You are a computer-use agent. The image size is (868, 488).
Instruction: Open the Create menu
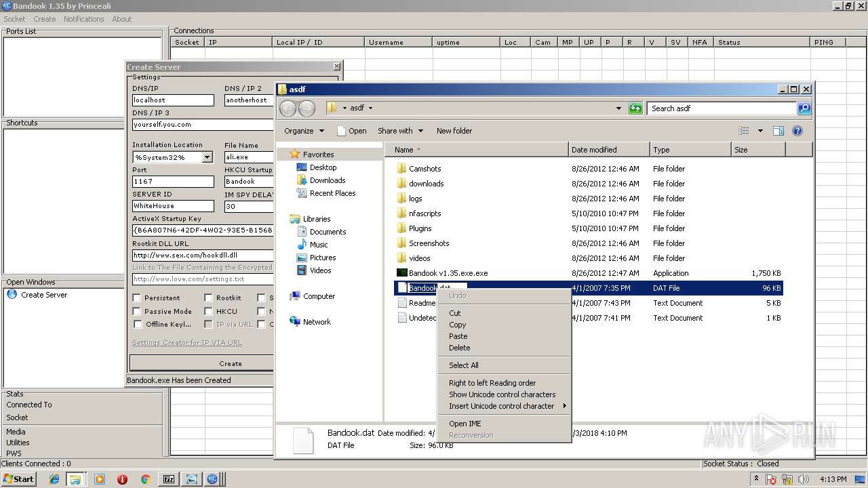pos(45,19)
